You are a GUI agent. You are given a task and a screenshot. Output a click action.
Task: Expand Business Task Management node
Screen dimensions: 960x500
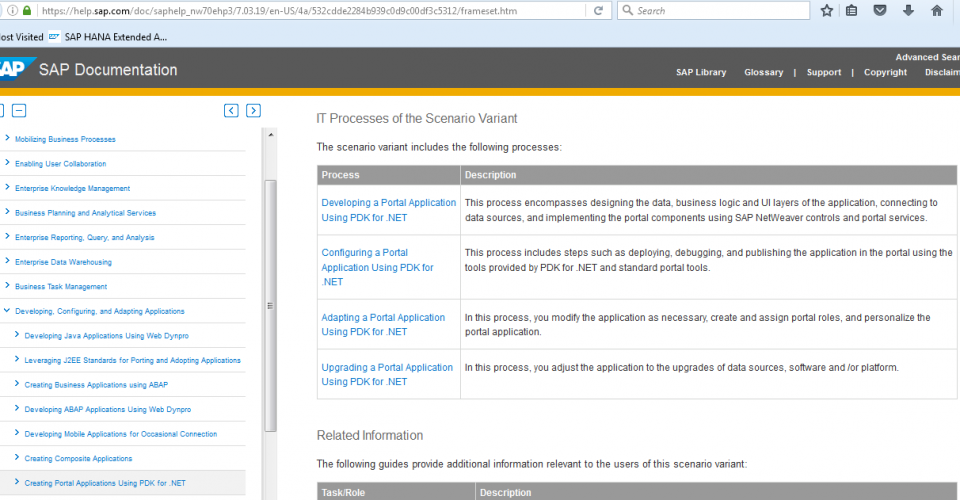coord(7,285)
